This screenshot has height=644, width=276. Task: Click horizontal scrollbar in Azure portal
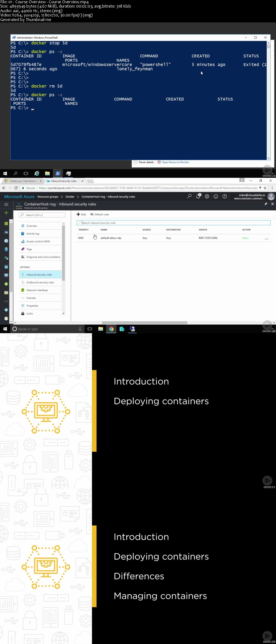coord(144,323)
